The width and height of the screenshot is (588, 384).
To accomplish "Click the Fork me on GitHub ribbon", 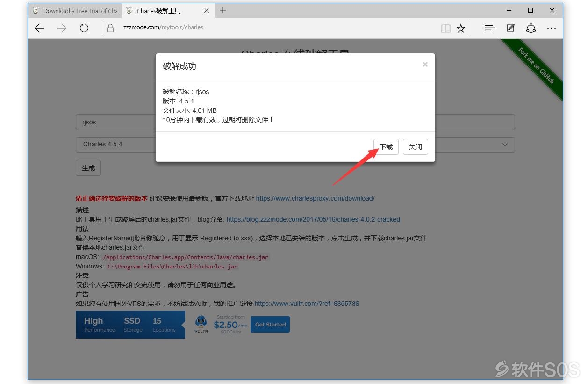I will (x=536, y=66).
